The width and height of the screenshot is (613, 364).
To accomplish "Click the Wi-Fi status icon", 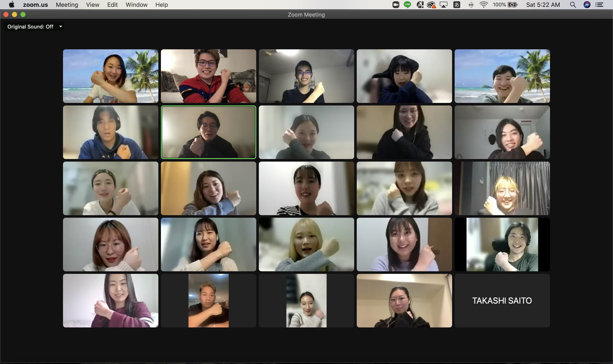I will click(x=483, y=5).
